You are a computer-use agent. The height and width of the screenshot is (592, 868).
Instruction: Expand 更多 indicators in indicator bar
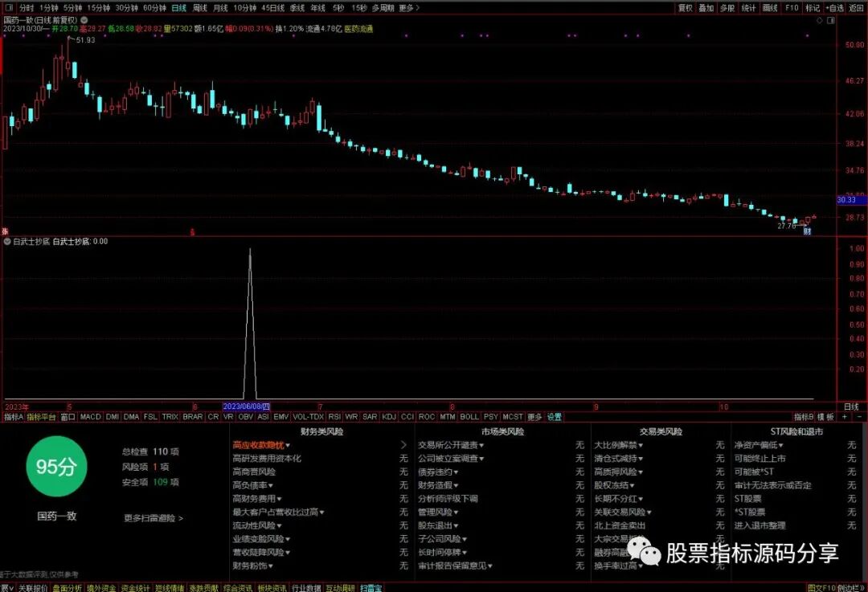point(534,417)
